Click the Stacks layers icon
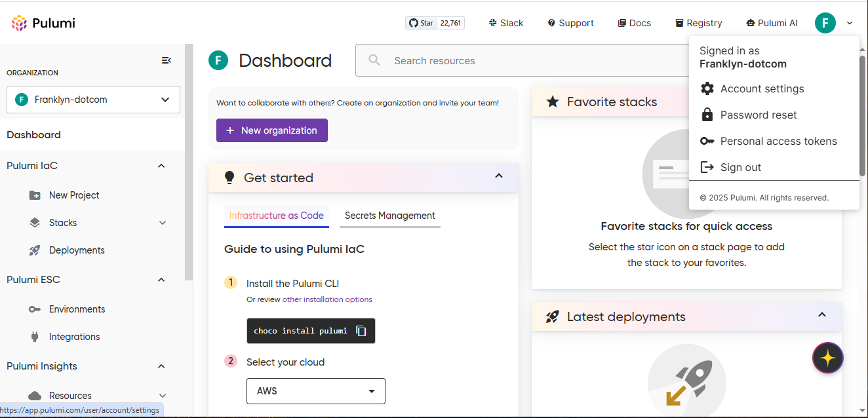 (x=35, y=223)
